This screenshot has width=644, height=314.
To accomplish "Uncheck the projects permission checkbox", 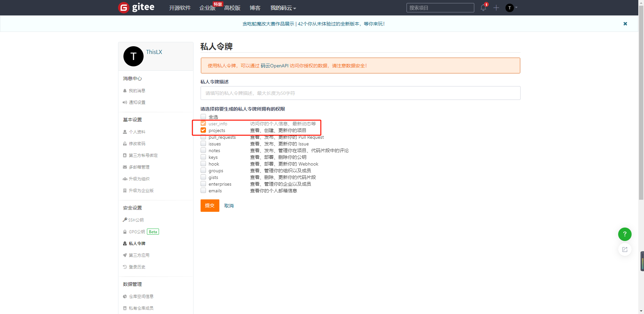I will [203, 130].
